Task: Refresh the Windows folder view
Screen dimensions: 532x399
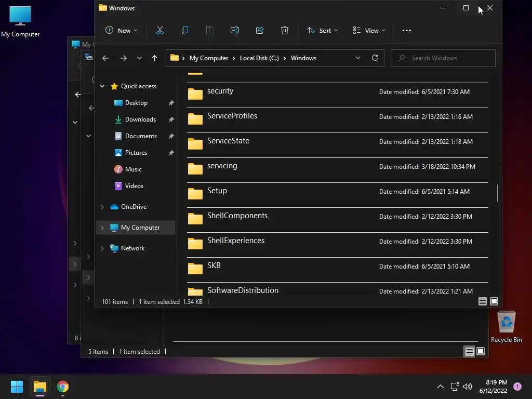Action: [375, 58]
